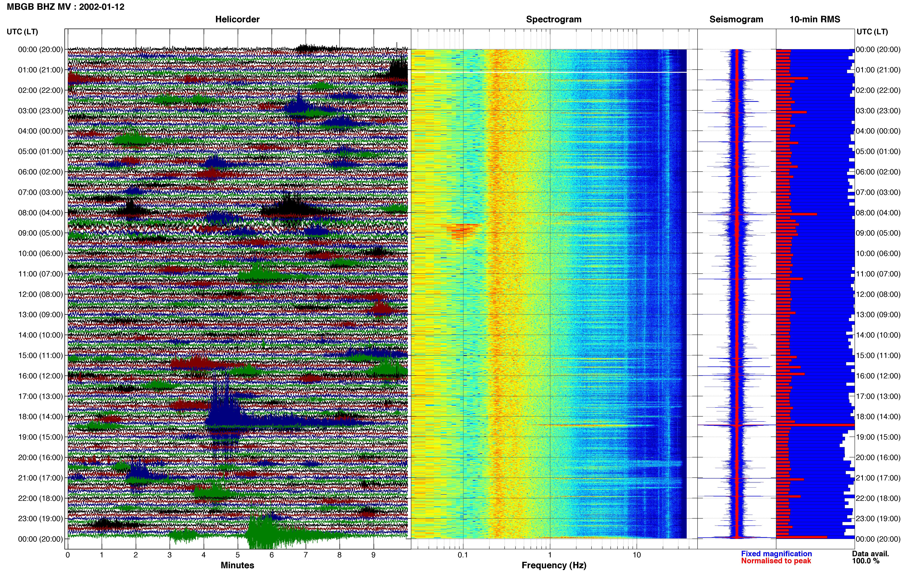The width and height of the screenshot is (924, 578).
Task: Click right time label '02:00 (22:00)'
Action: [878, 91]
